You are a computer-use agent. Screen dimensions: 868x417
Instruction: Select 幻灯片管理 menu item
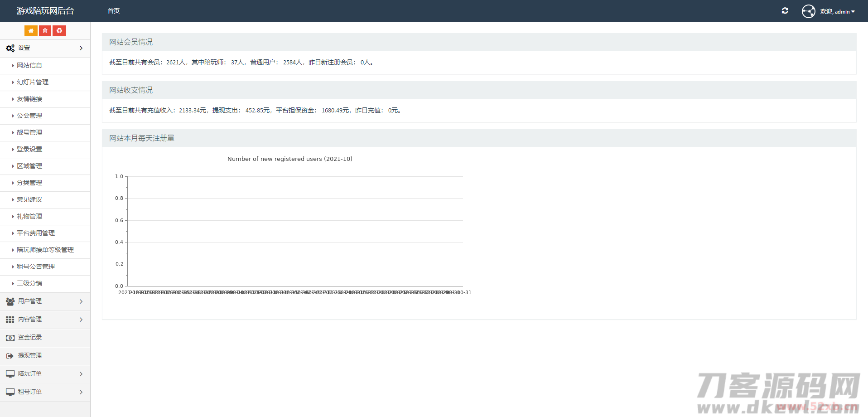[33, 82]
